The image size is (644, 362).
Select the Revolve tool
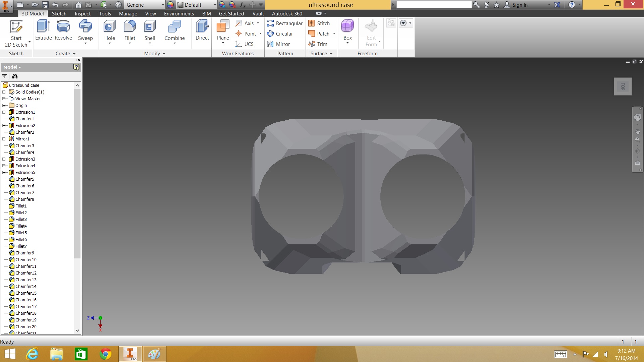(63, 30)
